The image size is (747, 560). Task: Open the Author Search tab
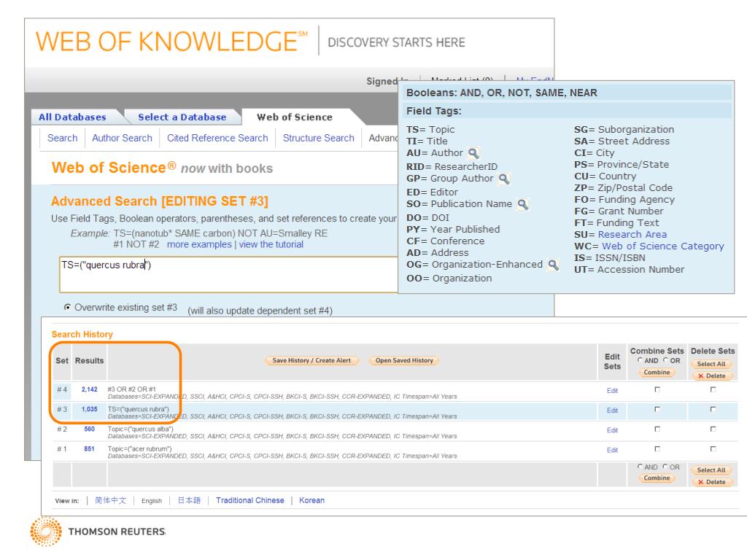pos(122,138)
